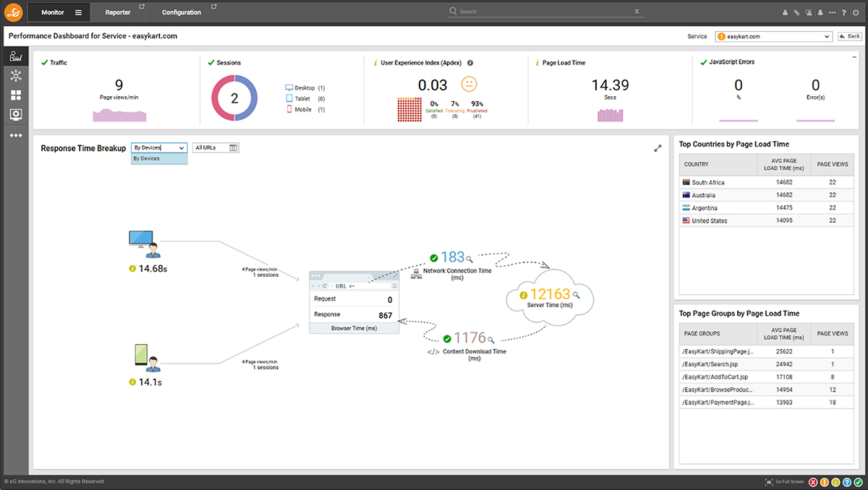This screenshot has height=490, width=868.
Task: Zoom into Content Download Time magnifier
Action: pos(491,340)
